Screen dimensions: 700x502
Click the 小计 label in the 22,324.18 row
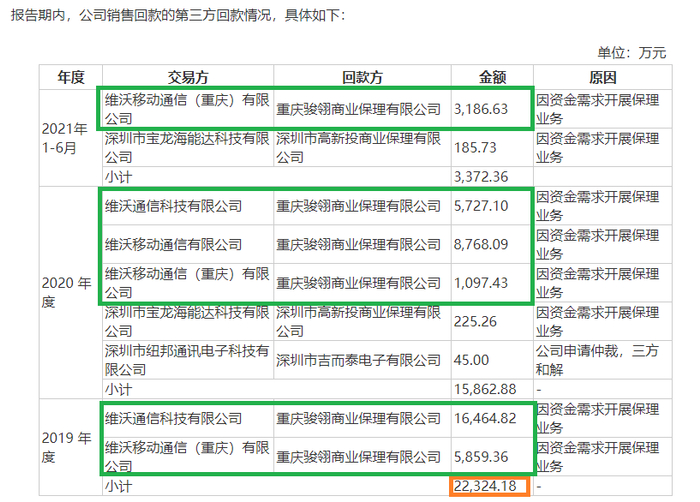(118, 486)
